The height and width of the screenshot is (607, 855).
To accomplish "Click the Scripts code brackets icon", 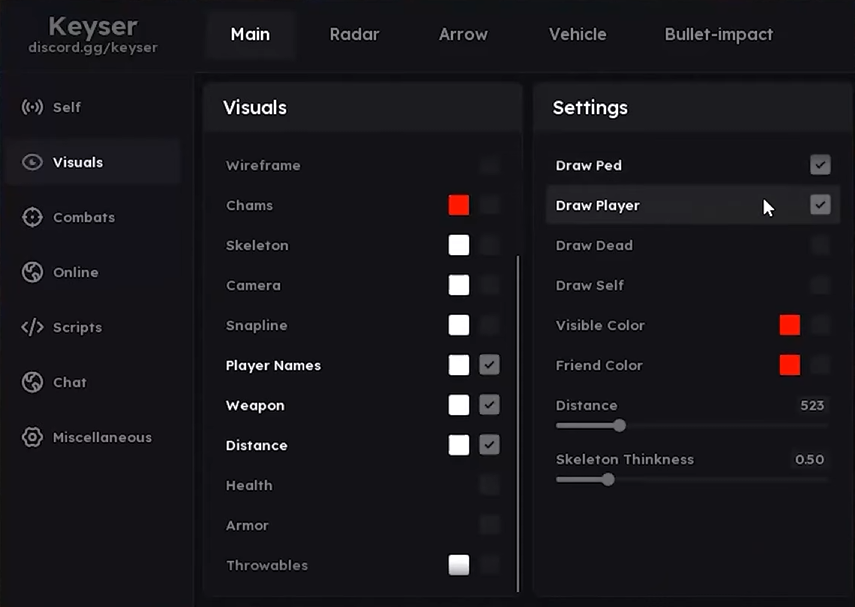I will click(x=32, y=327).
